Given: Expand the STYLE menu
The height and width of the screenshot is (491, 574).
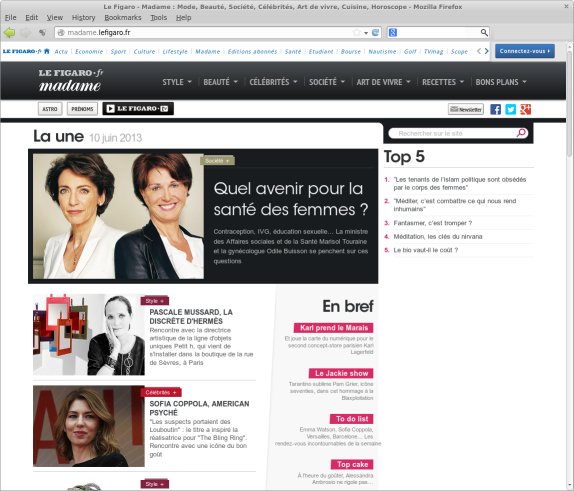Looking at the screenshot, I should click(x=177, y=82).
